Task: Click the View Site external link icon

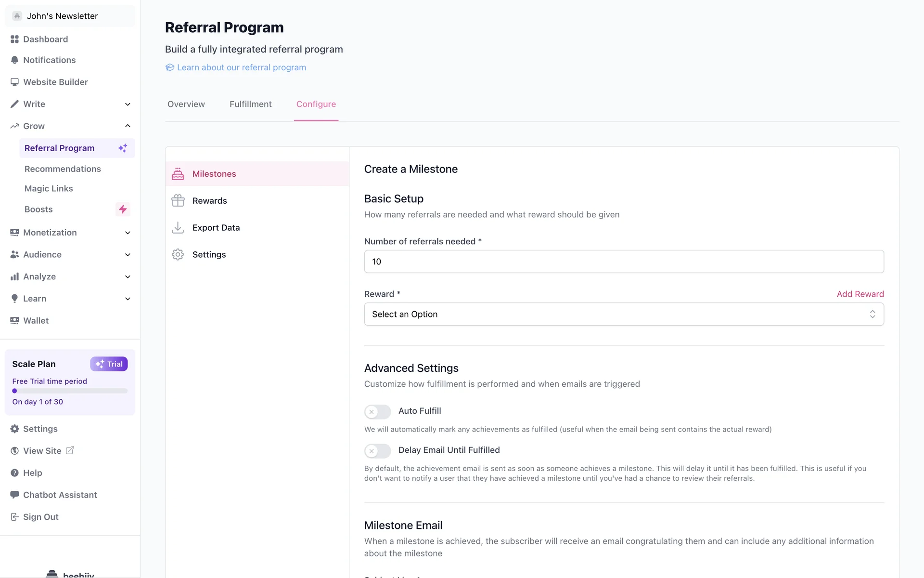Action: [70, 450]
